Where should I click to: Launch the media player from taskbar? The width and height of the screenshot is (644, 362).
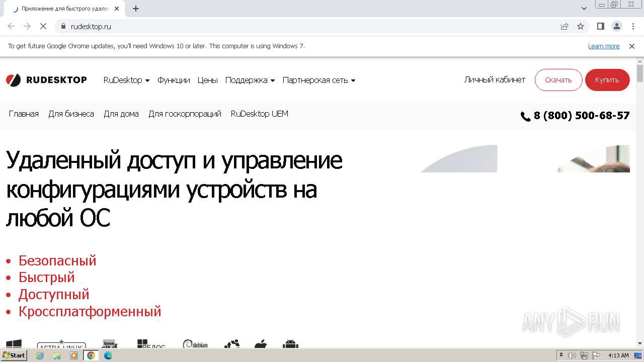(x=74, y=355)
